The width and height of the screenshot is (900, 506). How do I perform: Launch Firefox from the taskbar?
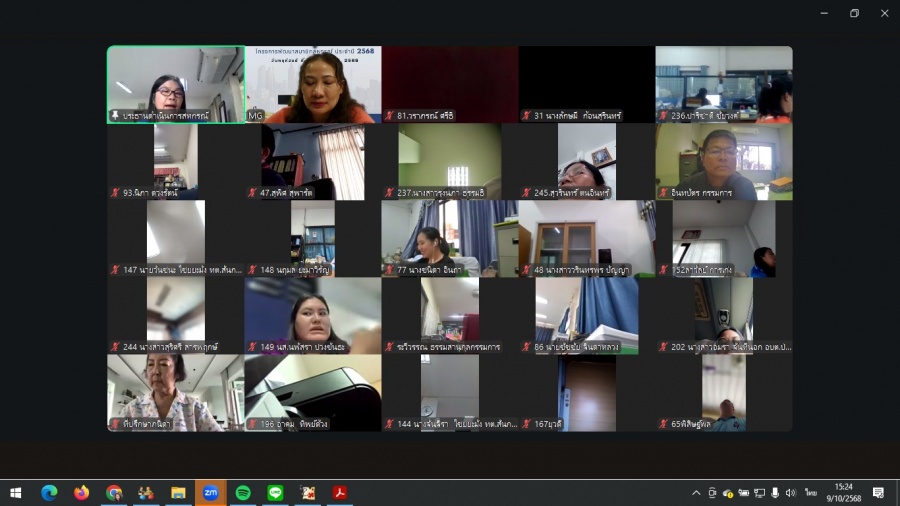tap(81, 493)
